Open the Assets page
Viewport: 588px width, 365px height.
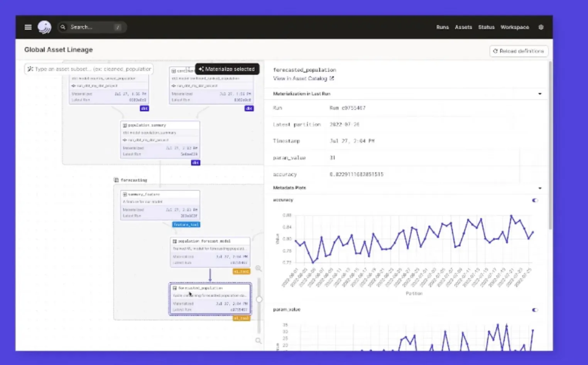463,27
